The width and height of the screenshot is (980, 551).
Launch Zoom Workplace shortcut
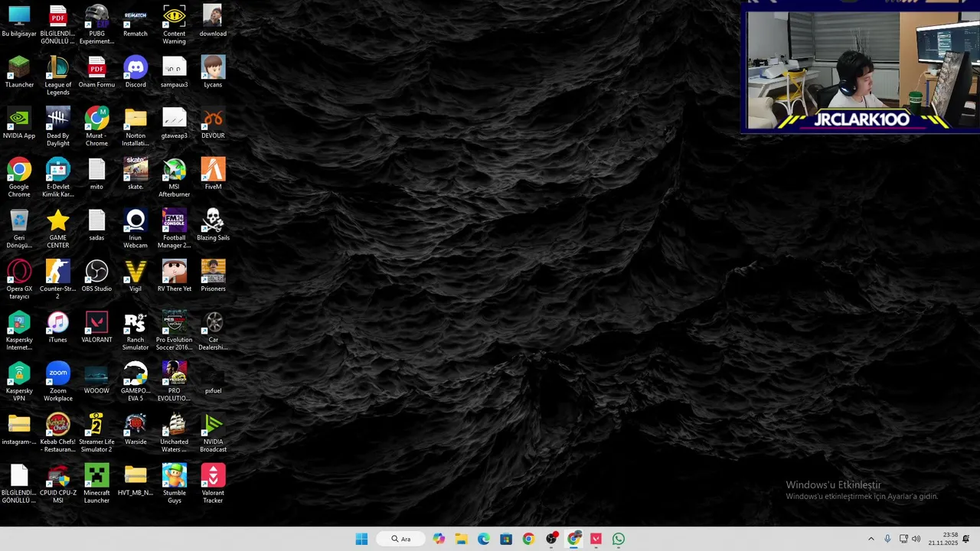pyautogui.click(x=57, y=382)
